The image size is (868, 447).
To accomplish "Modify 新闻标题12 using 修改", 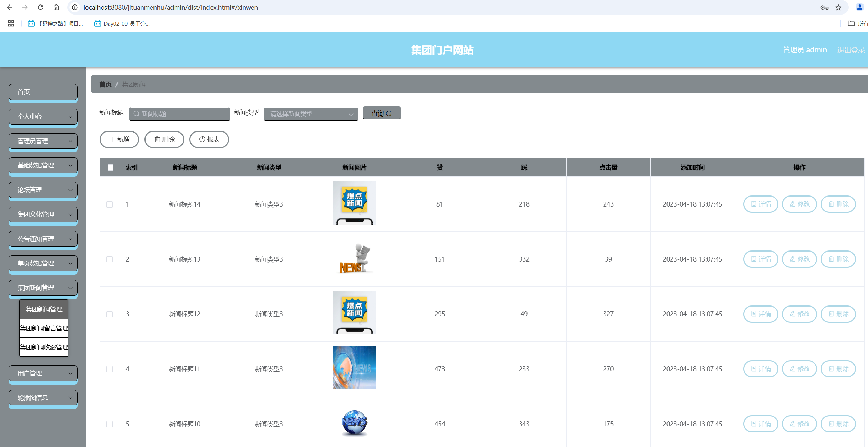I will pyautogui.click(x=799, y=314).
